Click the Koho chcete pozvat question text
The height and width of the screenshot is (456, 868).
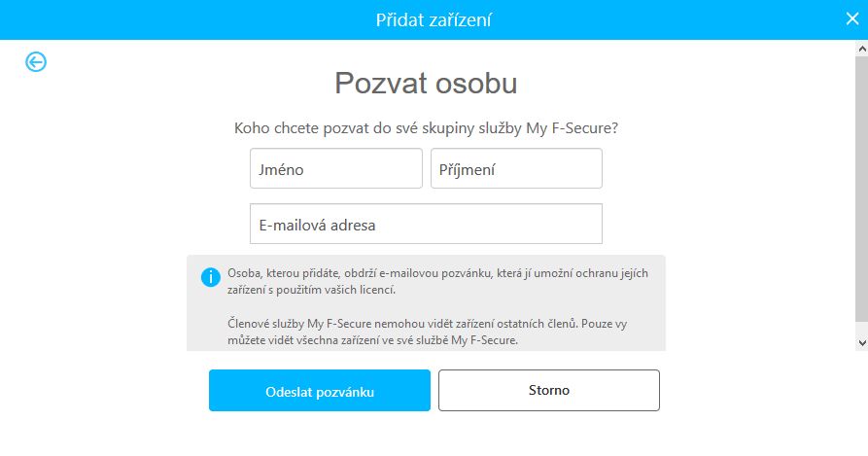click(426, 127)
